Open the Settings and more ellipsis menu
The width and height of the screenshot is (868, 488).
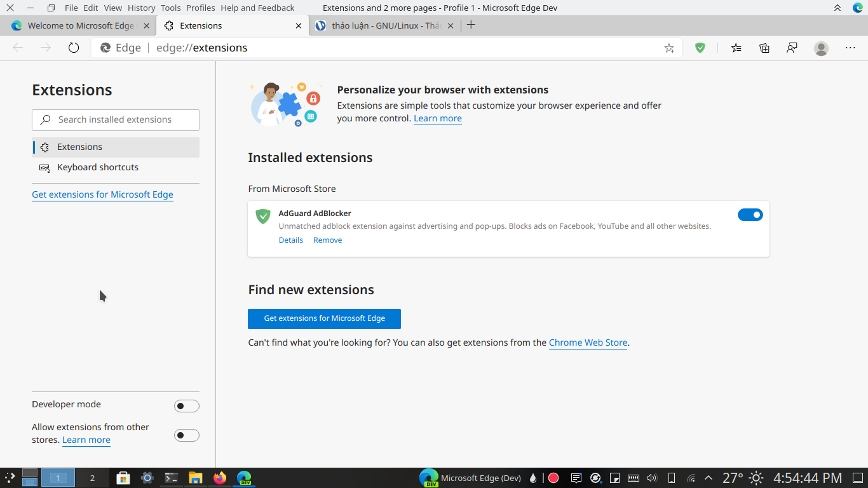click(x=850, y=48)
